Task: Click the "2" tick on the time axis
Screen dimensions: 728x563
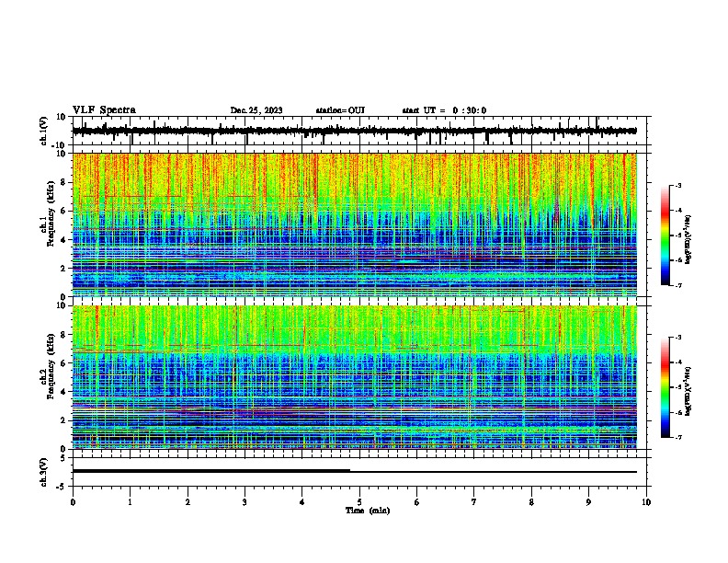Action: coord(188,502)
